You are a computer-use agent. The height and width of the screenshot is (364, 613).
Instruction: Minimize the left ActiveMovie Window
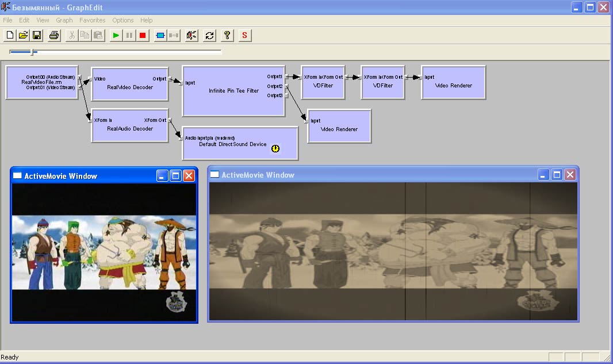point(162,176)
